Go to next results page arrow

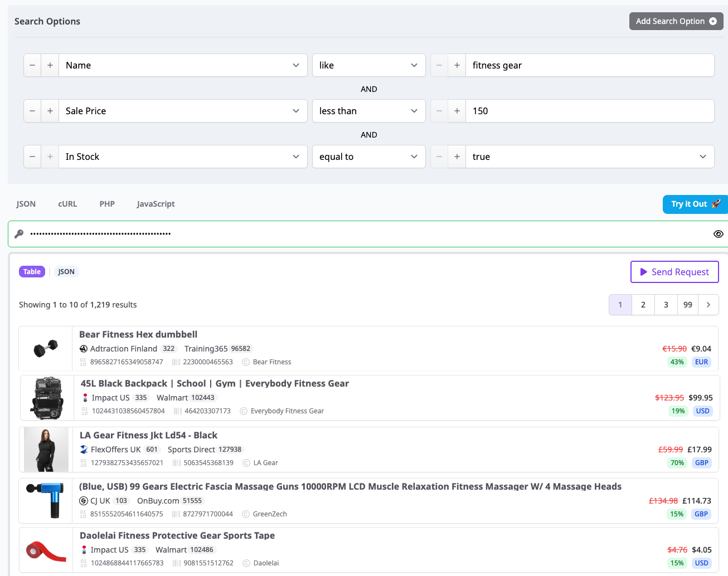pyautogui.click(x=708, y=305)
